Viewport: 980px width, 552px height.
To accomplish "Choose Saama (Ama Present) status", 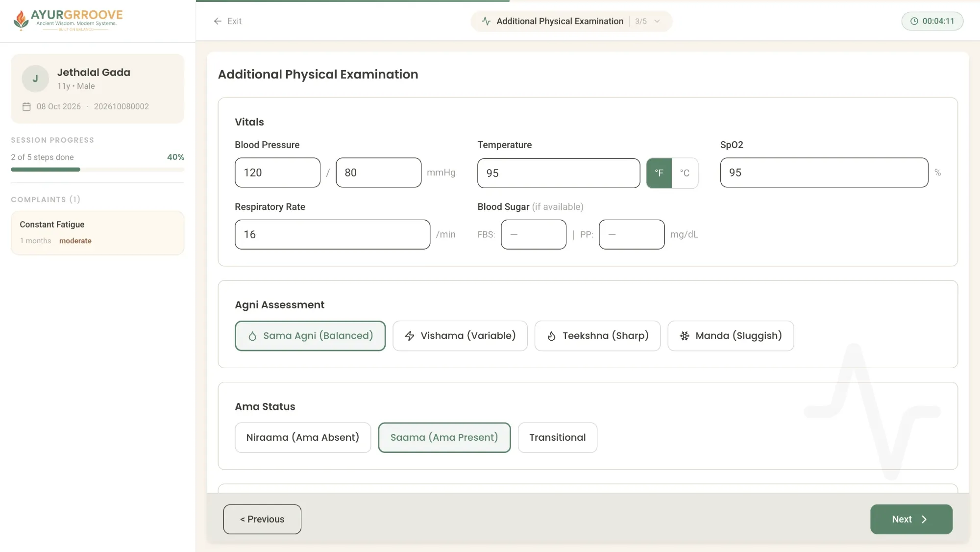I will point(444,437).
